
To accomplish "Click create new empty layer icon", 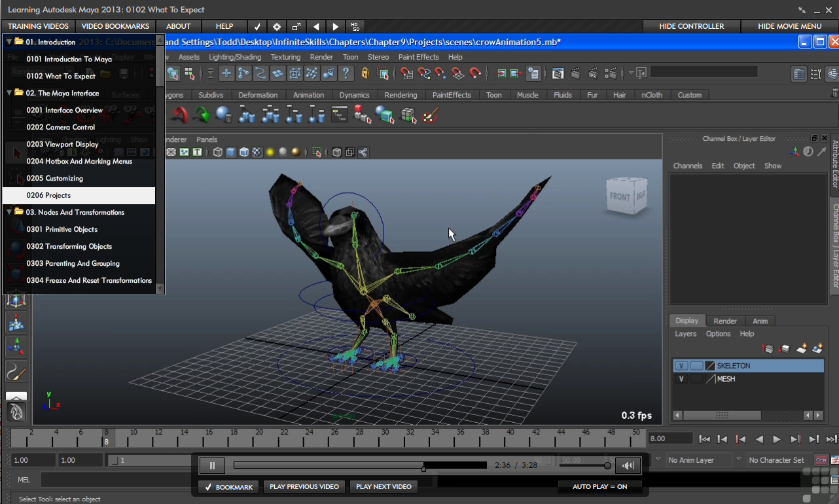I will point(802,349).
